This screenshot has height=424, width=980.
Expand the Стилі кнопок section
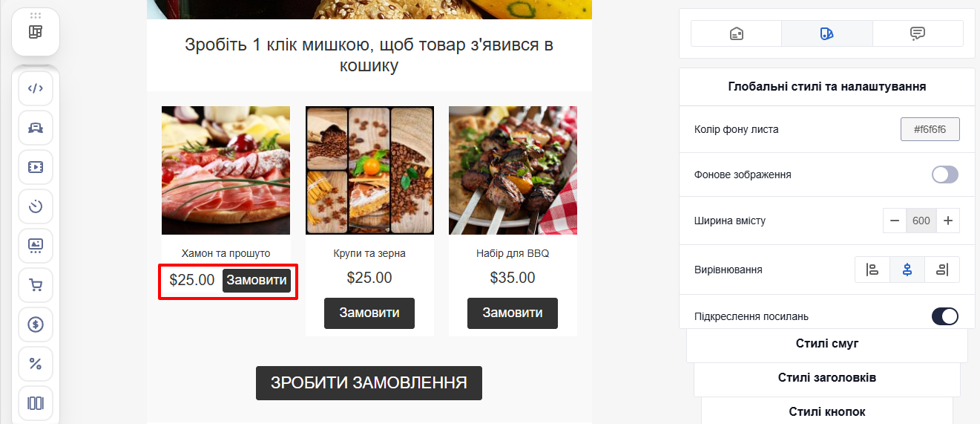tap(827, 411)
